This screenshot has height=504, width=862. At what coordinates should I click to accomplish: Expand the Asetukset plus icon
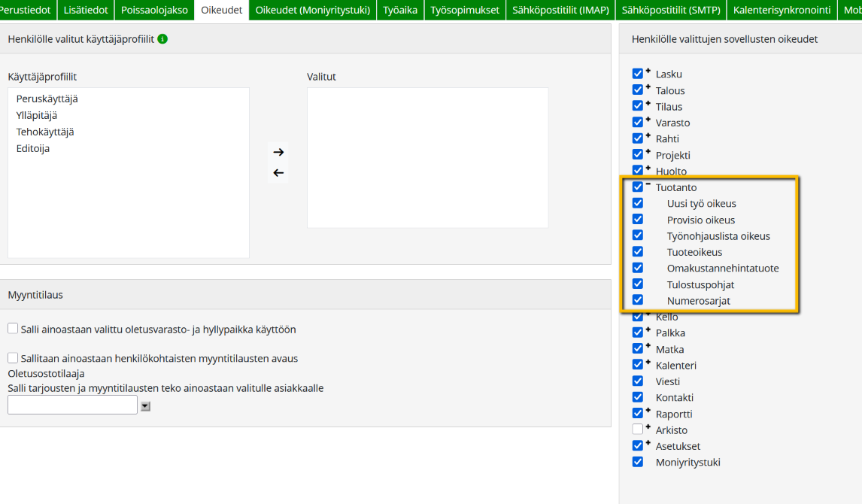click(x=648, y=443)
